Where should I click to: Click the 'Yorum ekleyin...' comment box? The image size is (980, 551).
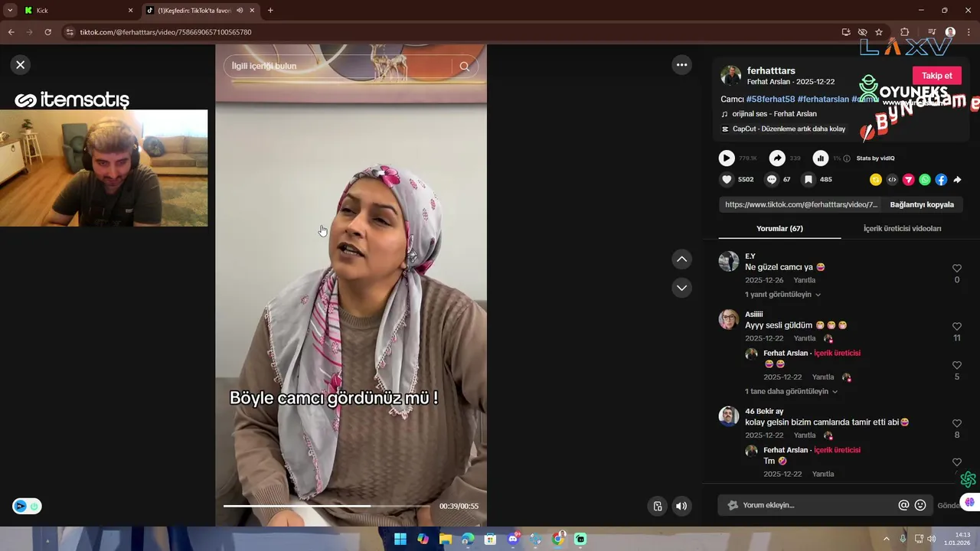[x=808, y=505]
